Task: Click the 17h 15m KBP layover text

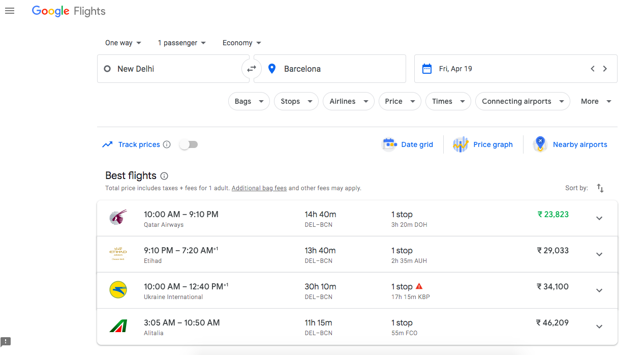Action: (411, 297)
